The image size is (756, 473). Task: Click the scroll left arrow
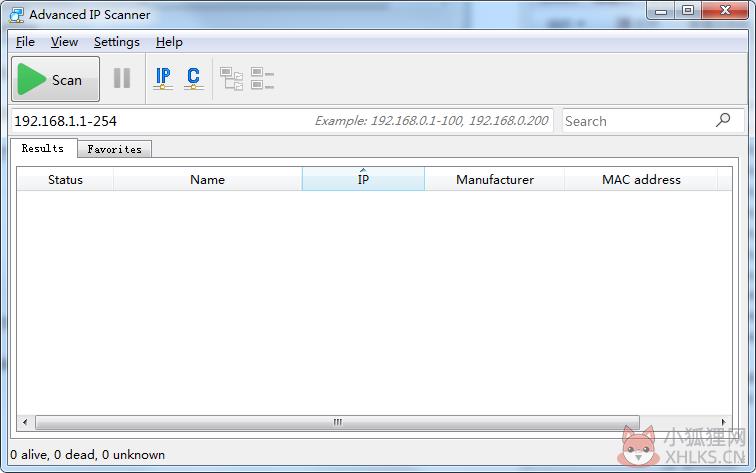click(25, 422)
